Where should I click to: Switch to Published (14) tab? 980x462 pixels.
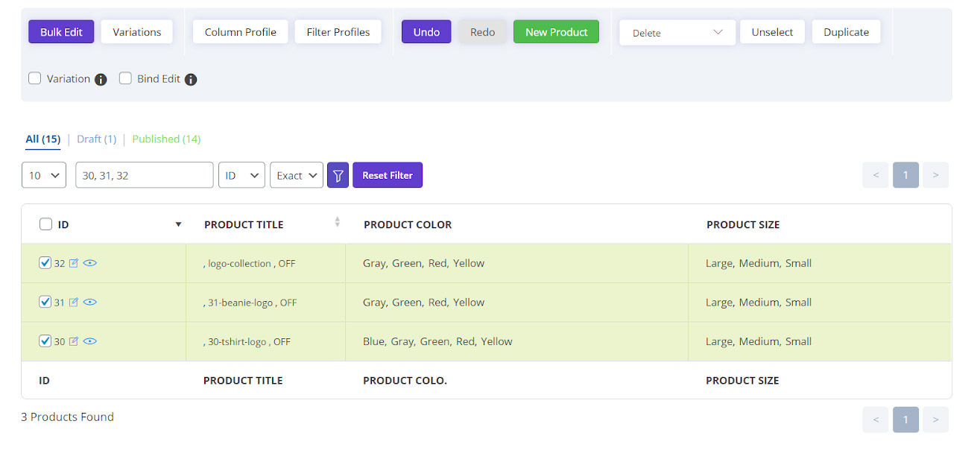click(x=166, y=139)
